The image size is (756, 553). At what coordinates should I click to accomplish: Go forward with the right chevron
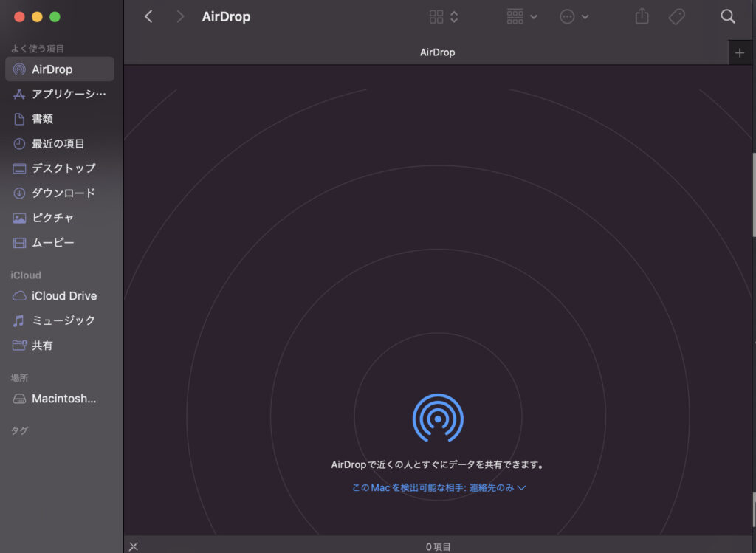click(x=180, y=17)
